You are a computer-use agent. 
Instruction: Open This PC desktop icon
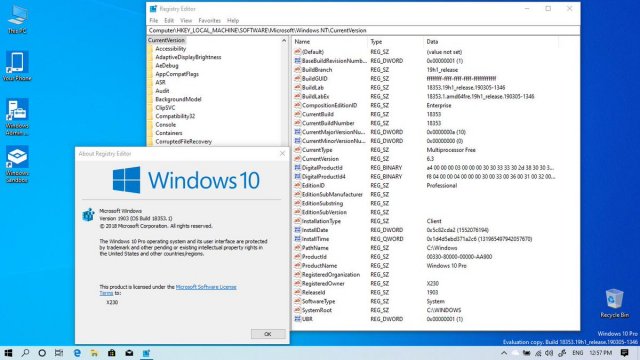pos(17,19)
